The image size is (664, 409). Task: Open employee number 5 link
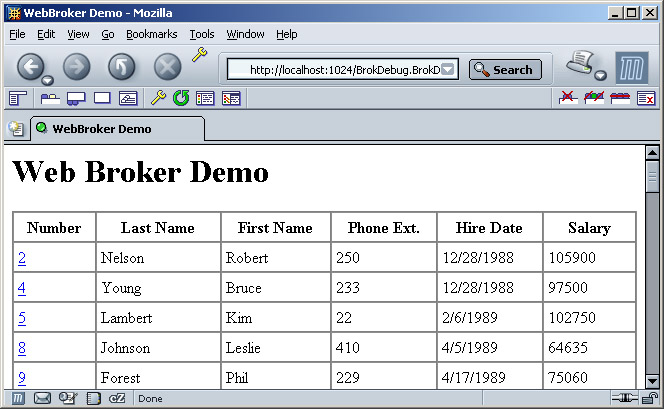point(21,318)
